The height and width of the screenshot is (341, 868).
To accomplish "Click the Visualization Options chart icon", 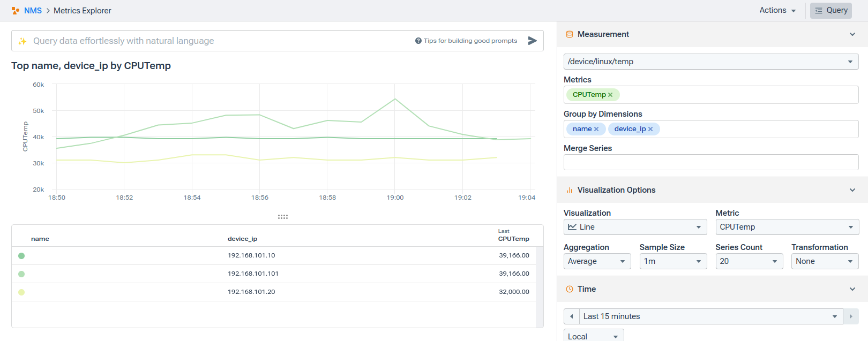I will [570, 190].
